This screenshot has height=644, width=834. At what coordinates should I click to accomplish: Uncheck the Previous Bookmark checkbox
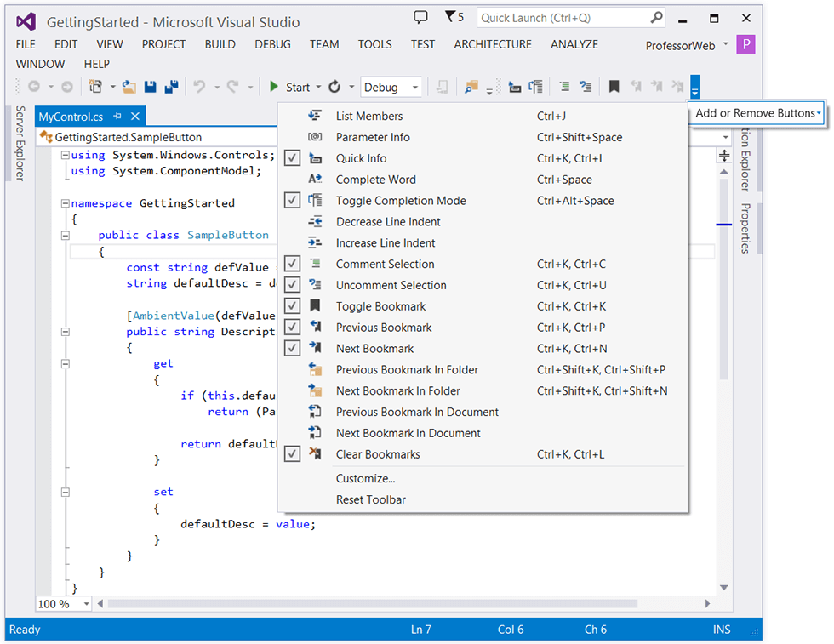(292, 327)
